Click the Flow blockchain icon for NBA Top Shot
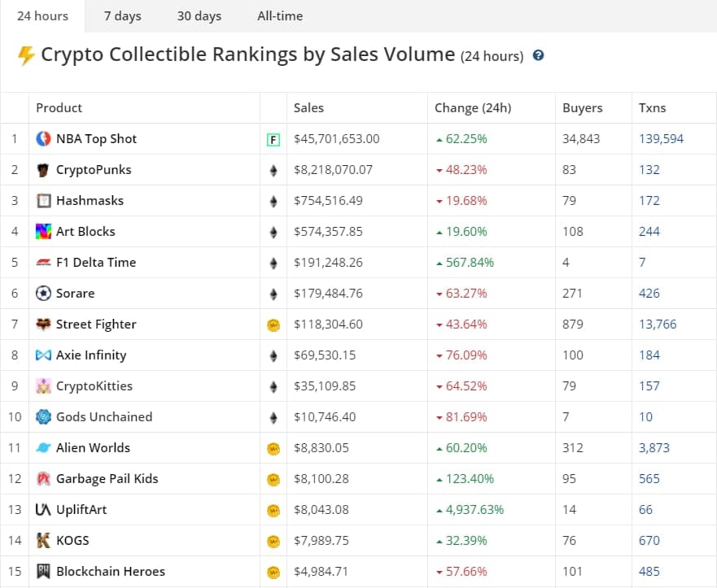717x588 pixels. coord(273,140)
